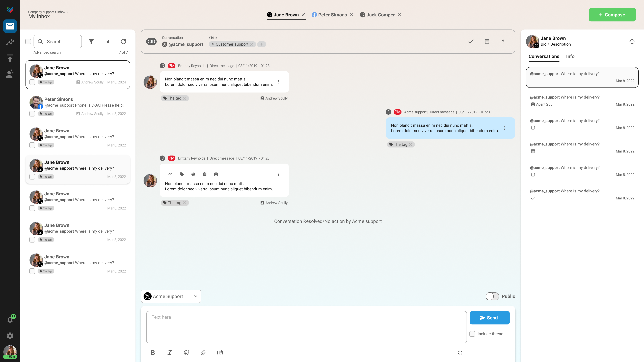Open more options for Acme support blue message
Viewport: 644px width, 362px height.
coord(504,128)
